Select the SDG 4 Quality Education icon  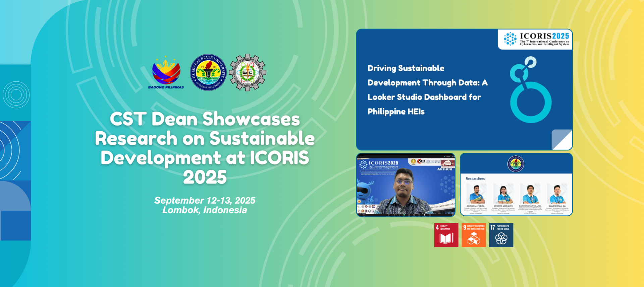(x=446, y=235)
